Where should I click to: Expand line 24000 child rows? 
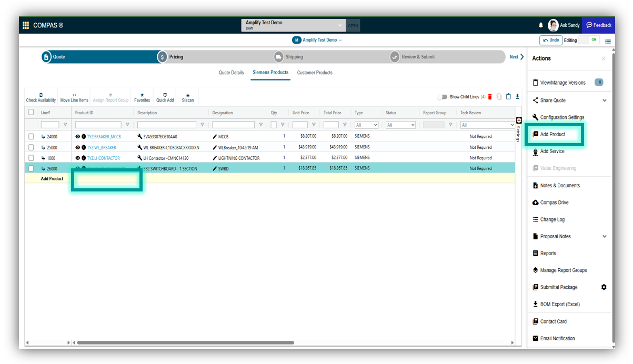coord(44,137)
